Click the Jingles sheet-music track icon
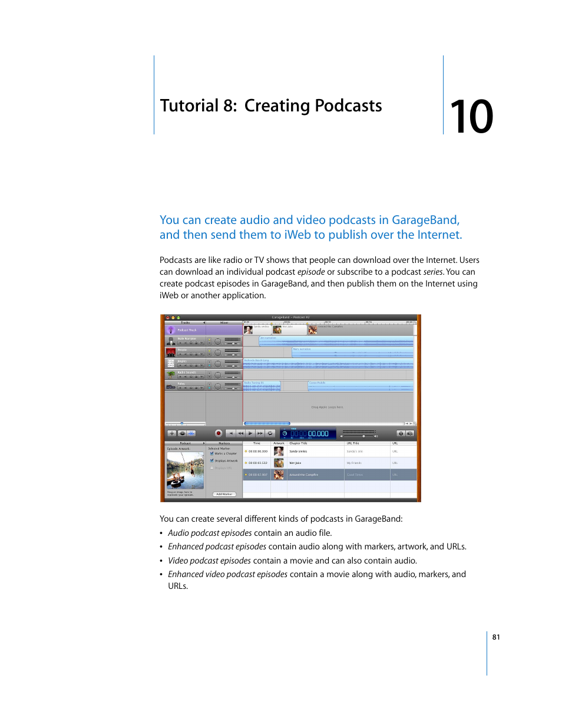The image size is (562, 728). [x=171, y=364]
